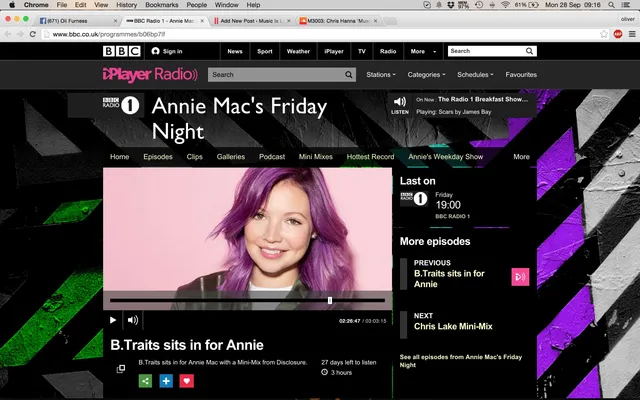Open Time Machine menu bar icon
The width and height of the screenshot is (640, 400).
479,5
